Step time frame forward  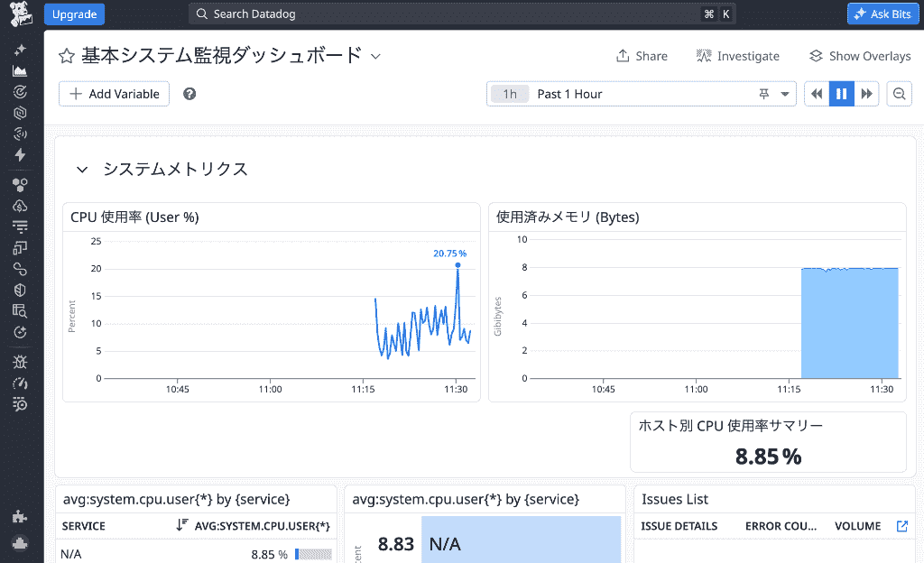click(x=866, y=94)
